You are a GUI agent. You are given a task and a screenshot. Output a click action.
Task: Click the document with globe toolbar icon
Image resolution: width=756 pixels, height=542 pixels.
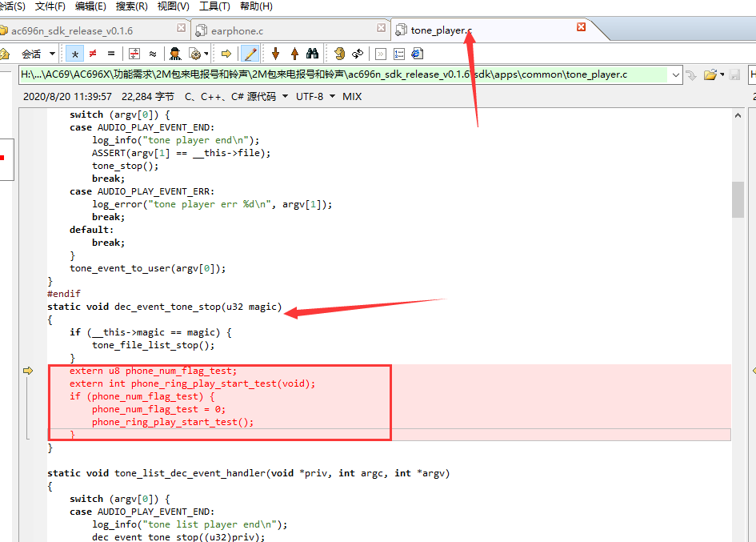click(418, 54)
